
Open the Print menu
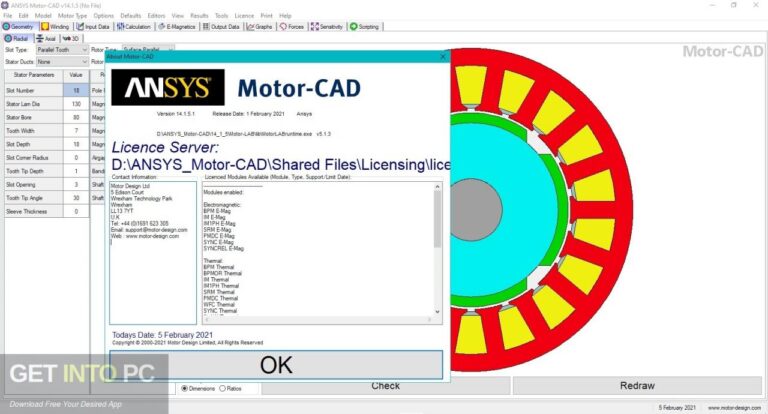266,16
